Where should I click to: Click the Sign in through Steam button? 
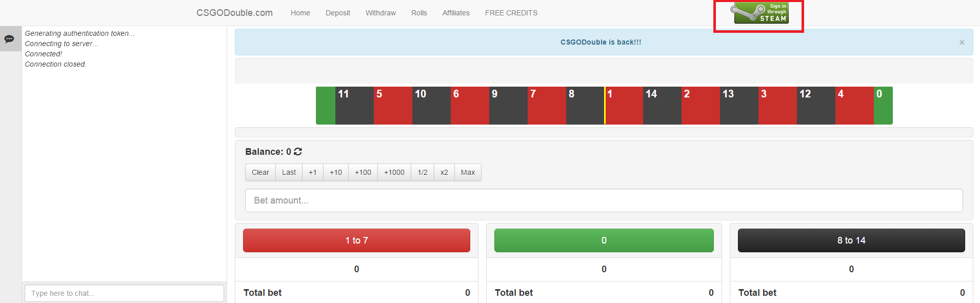point(761,13)
